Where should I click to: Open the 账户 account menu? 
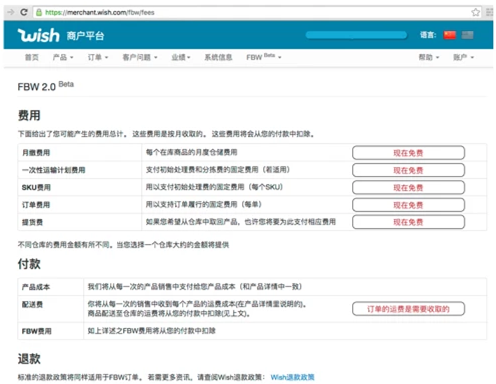[x=464, y=57]
